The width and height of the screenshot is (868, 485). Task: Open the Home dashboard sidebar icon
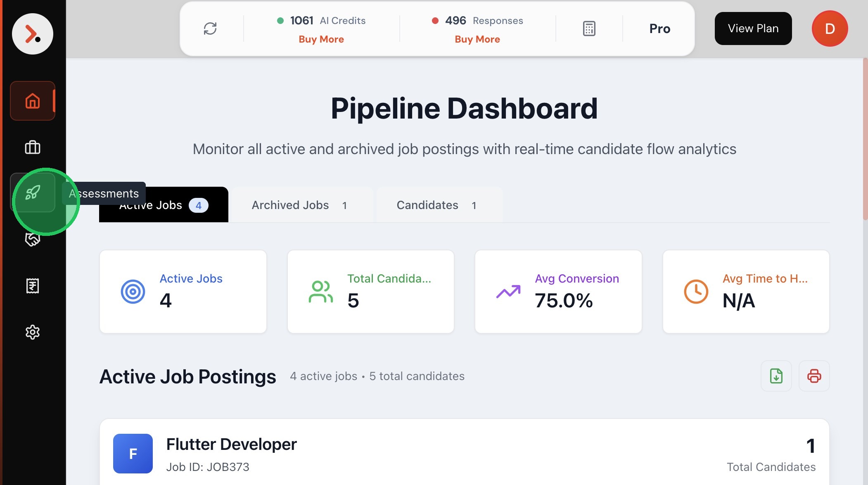(x=33, y=101)
